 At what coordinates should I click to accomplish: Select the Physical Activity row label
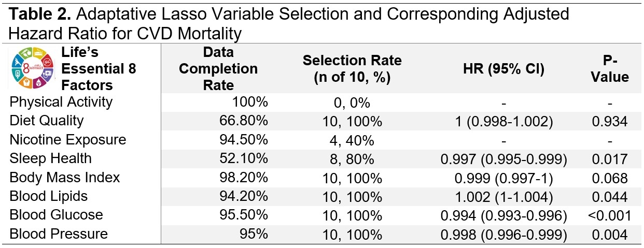61,102
